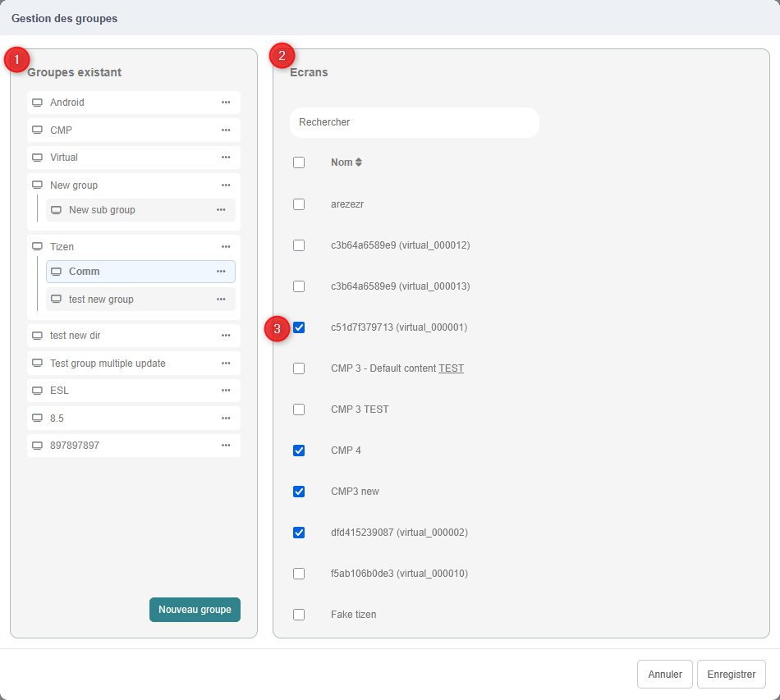The image size is (780, 700).
Task: Select the test new group subgroup
Action: point(101,300)
